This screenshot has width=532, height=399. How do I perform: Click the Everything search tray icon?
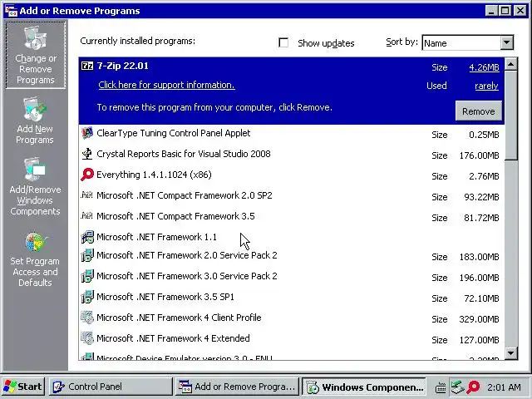click(473, 387)
